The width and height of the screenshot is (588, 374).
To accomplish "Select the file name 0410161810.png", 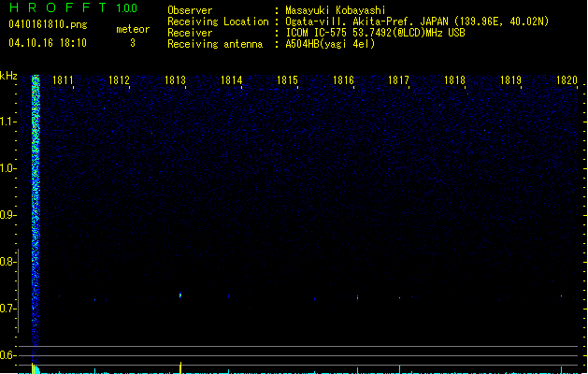I will pyautogui.click(x=48, y=24).
